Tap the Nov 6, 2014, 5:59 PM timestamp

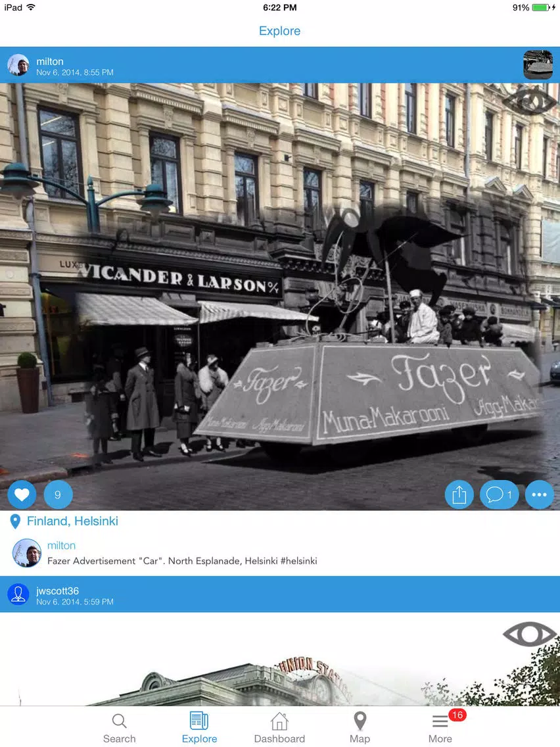coord(75,602)
